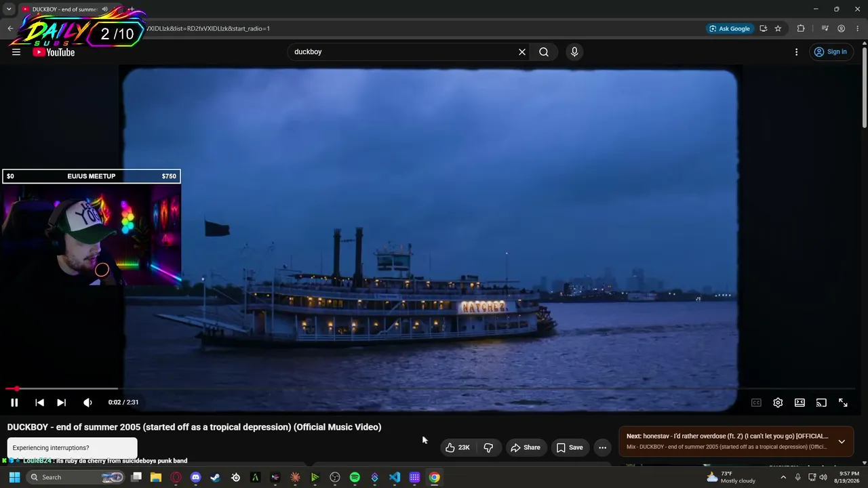The image size is (868, 488).
Task: Open the Chrome three-dot menu
Action: click(x=857, y=28)
